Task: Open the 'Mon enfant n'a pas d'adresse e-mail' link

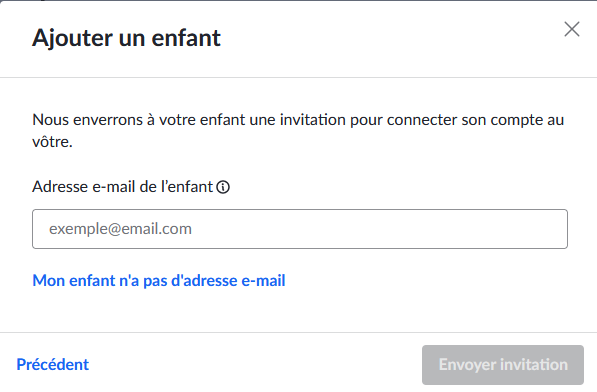Action: tap(159, 280)
